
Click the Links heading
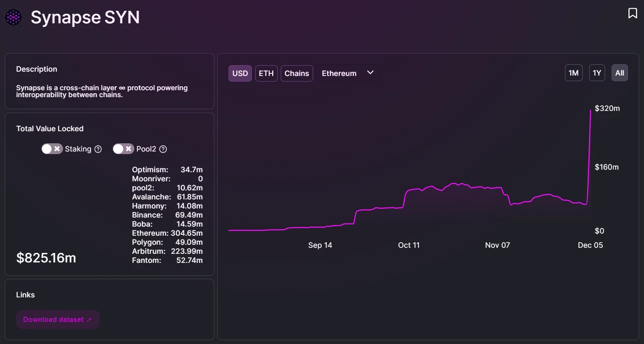(x=25, y=295)
